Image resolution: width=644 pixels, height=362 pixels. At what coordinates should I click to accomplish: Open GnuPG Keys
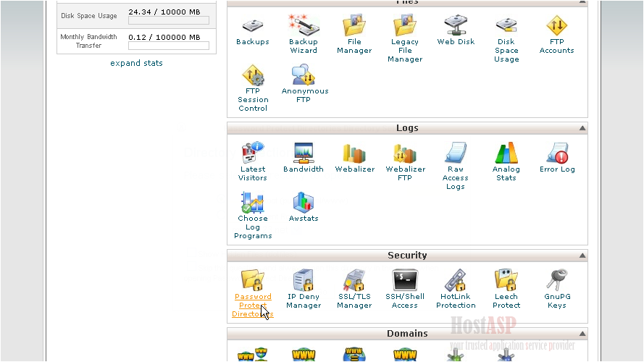[x=556, y=281]
